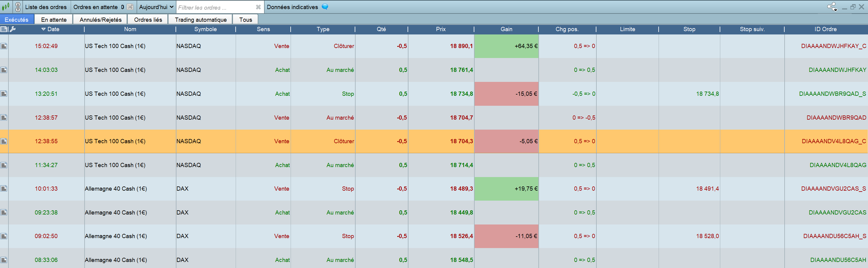Sort orders by the Date column
The image size is (868, 268).
click(53, 29)
